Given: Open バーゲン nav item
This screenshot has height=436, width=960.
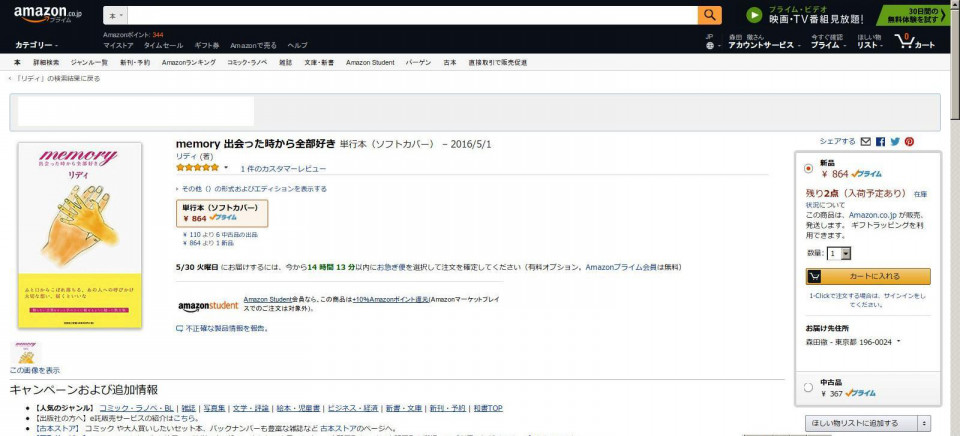Looking at the screenshot, I should point(419,62).
